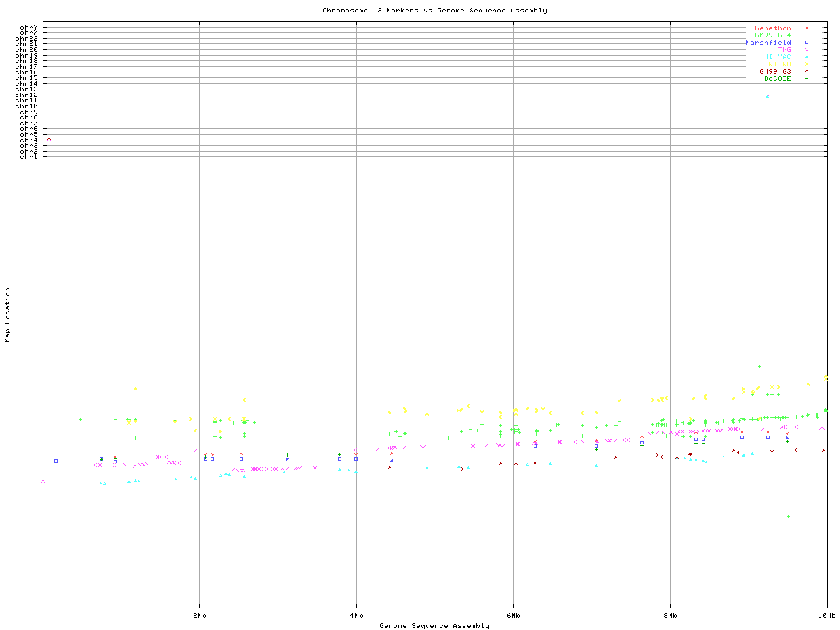Select the Marshfield legend text

tap(768, 43)
